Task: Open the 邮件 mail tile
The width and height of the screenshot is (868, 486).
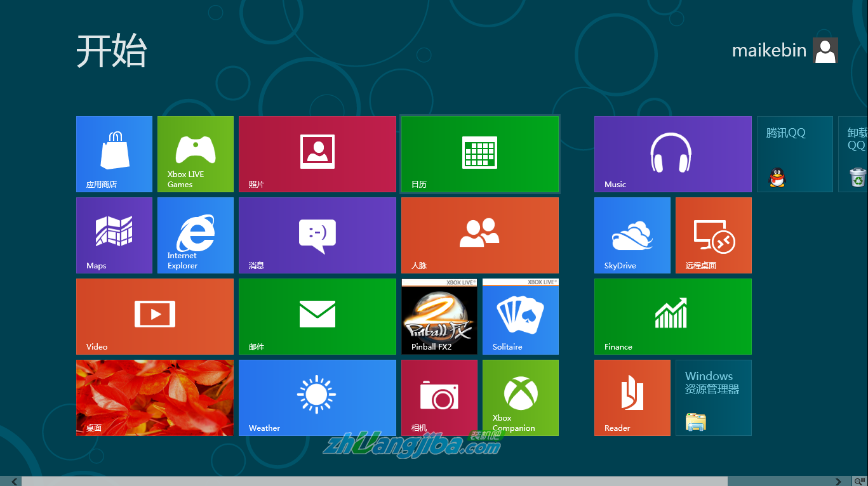Action: (317, 317)
